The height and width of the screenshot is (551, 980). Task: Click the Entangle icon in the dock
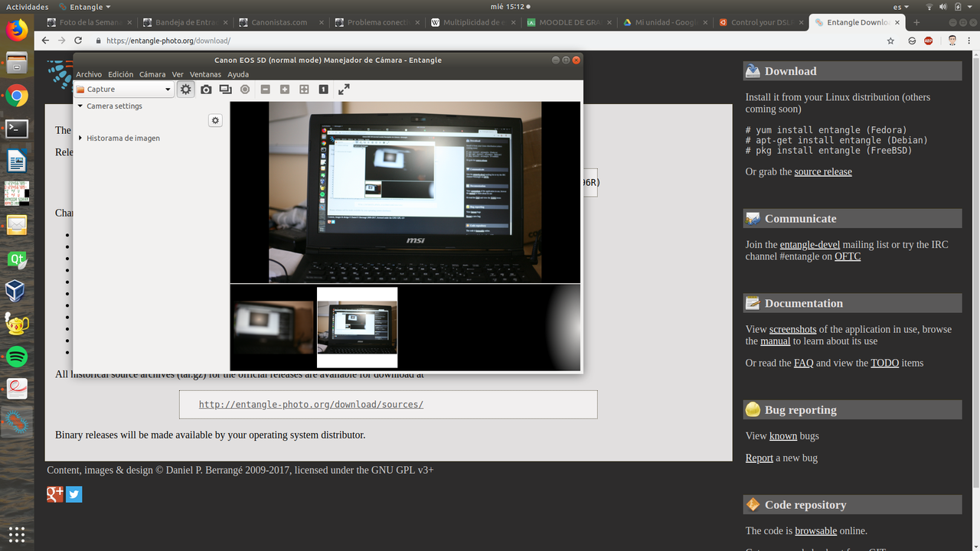17,421
